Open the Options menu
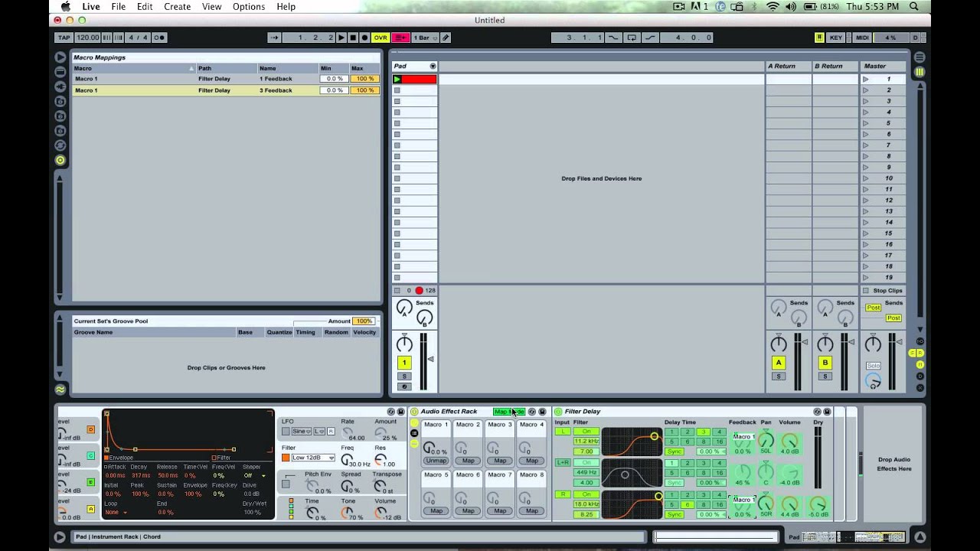Image resolution: width=980 pixels, height=551 pixels. [x=249, y=6]
